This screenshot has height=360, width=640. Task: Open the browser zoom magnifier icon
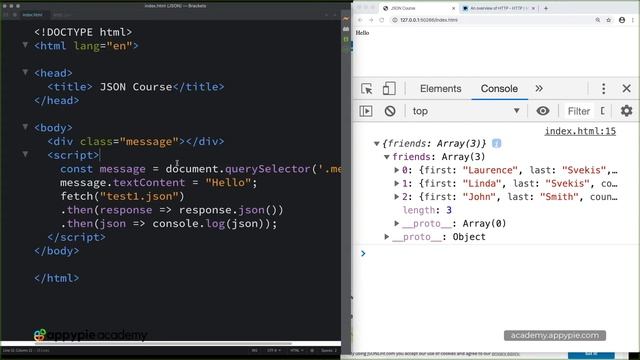pos(598,20)
